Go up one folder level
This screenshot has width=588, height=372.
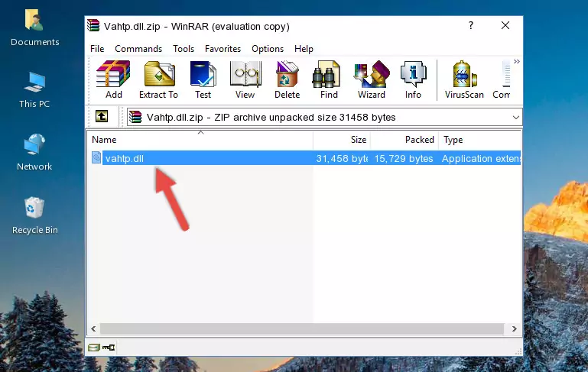click(x=102, y=117)
